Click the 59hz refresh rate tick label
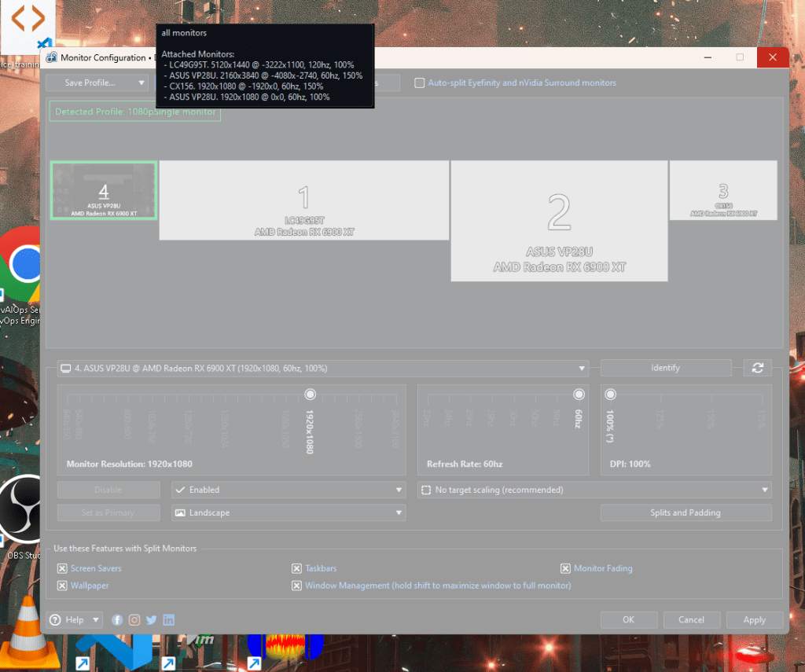This screenshot has width=805, height=672. click(556, 418)
